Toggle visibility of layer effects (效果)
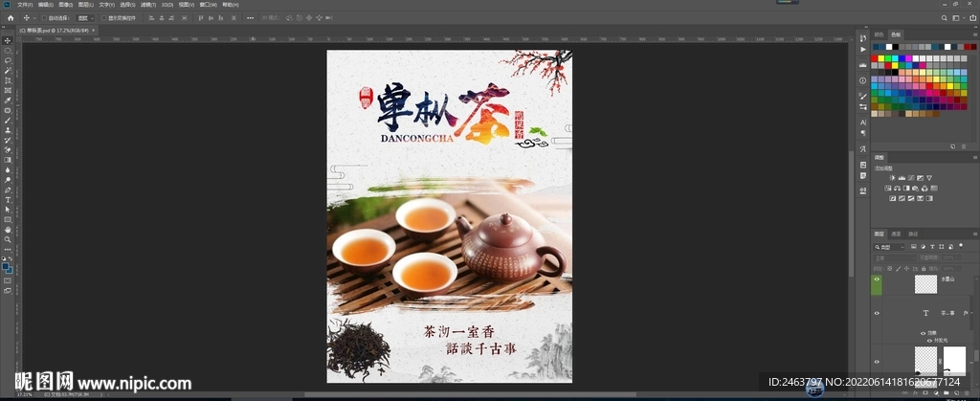 tap(923, 333)
